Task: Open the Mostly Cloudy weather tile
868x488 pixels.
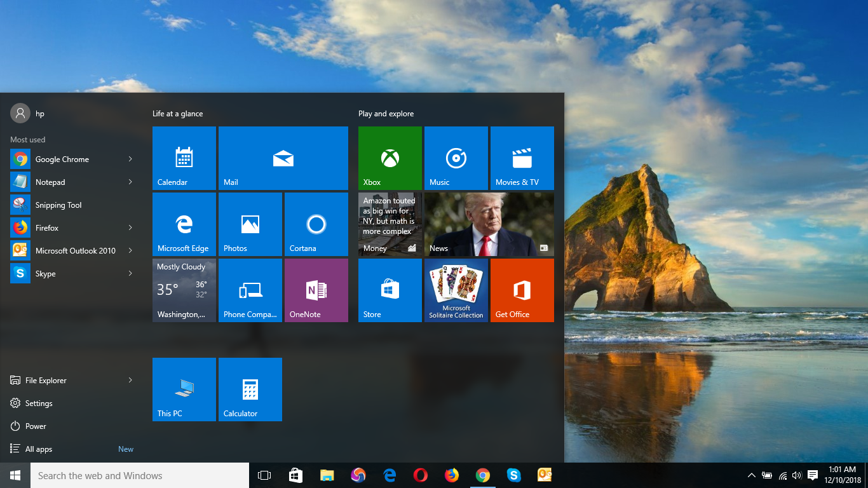Action: (184, 290)
